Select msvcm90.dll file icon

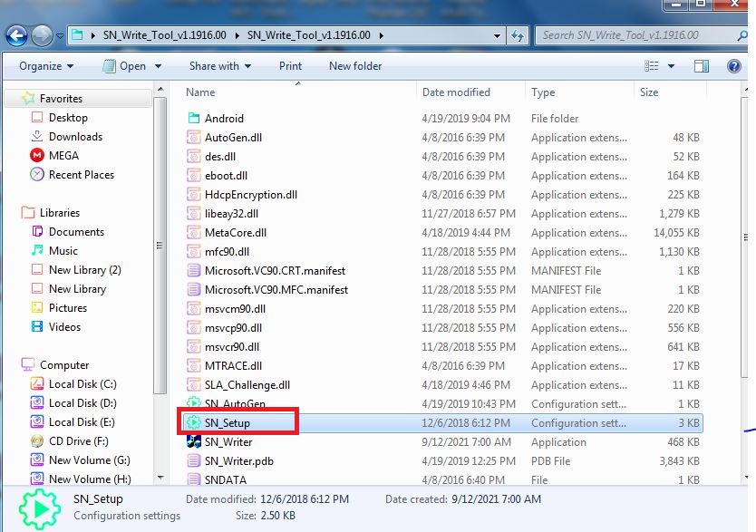pos(193,309)
